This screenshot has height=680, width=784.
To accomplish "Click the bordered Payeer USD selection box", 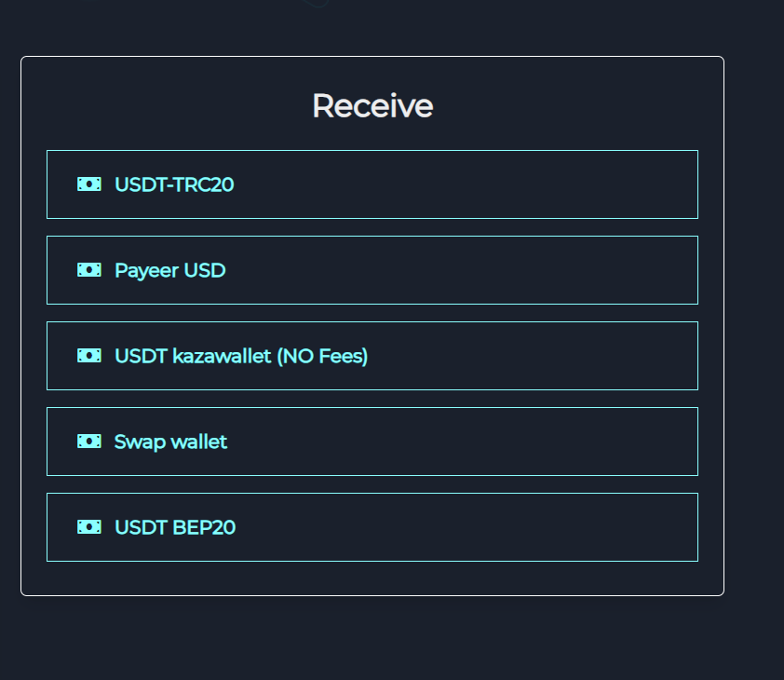I will [372, 269].
